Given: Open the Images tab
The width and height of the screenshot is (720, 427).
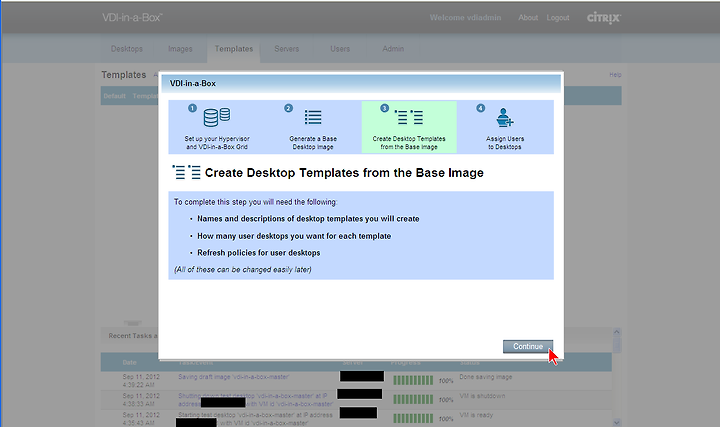Looking at the screenshot, I should [180, 49].
